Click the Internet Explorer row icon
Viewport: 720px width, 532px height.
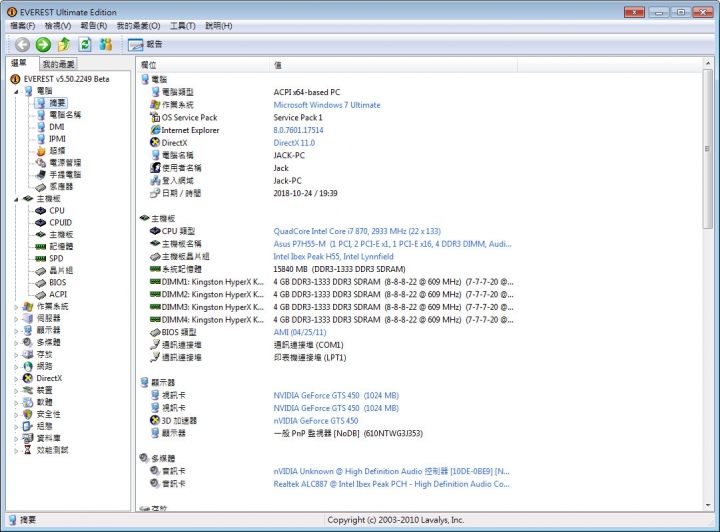[155, 130]
